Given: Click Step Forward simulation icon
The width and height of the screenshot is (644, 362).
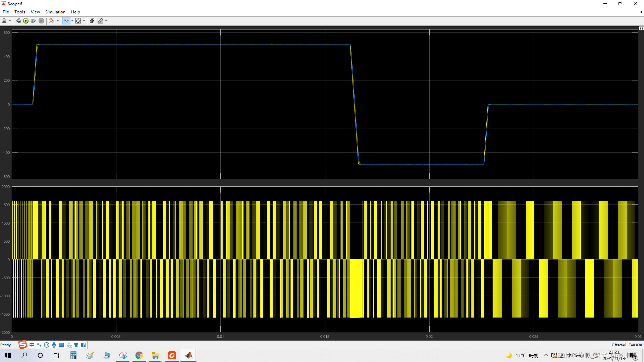Looking at the screenshot, I should click(x=34, y=21).
